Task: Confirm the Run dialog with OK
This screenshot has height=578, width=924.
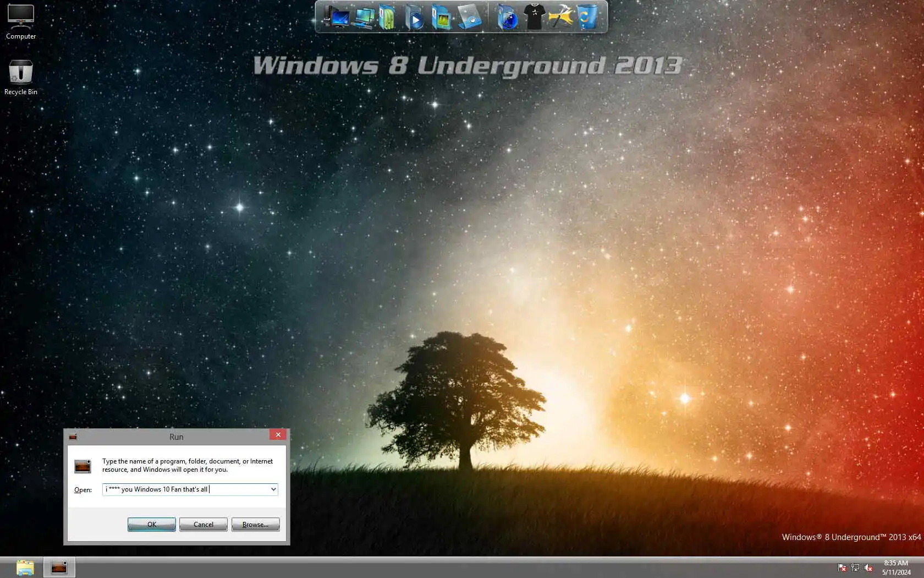Action: (152, 525)
